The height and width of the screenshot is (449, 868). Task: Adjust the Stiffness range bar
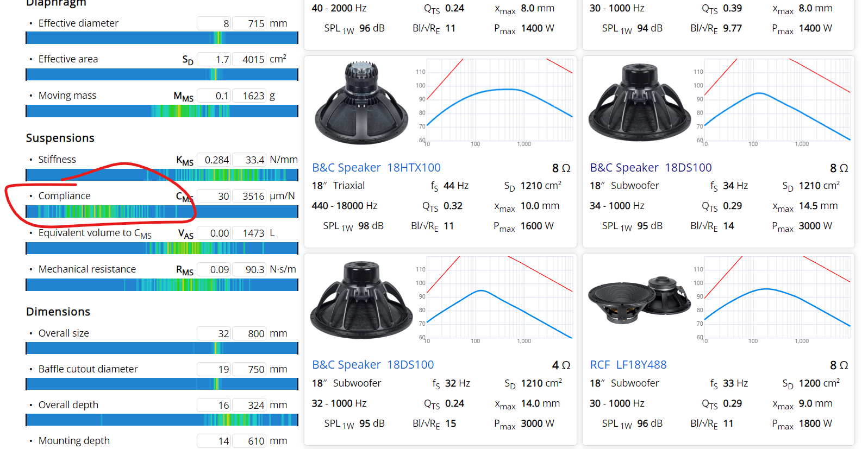pos(162,175)
